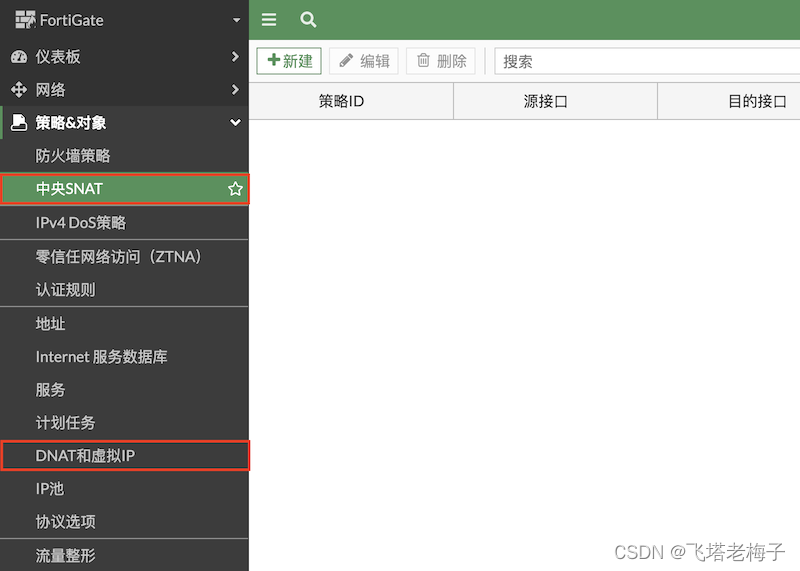Click the FortiGate logo icon
The width and height of the screenshot is (800, 571).
pos(25,20)
